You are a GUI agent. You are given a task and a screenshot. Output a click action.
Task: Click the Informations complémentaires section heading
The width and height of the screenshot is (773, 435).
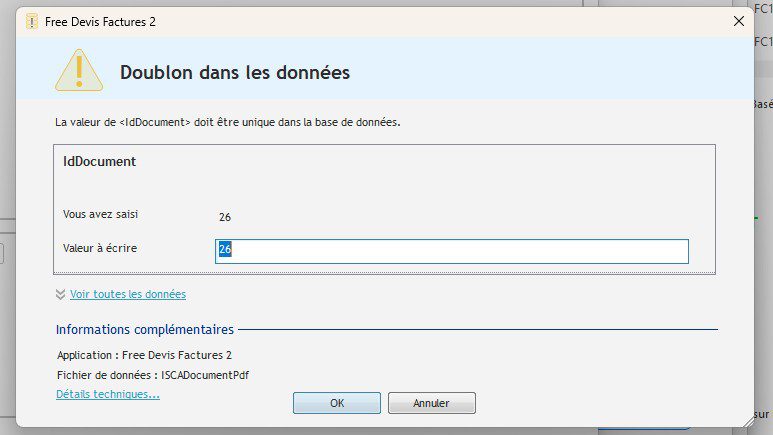[145, 329]
